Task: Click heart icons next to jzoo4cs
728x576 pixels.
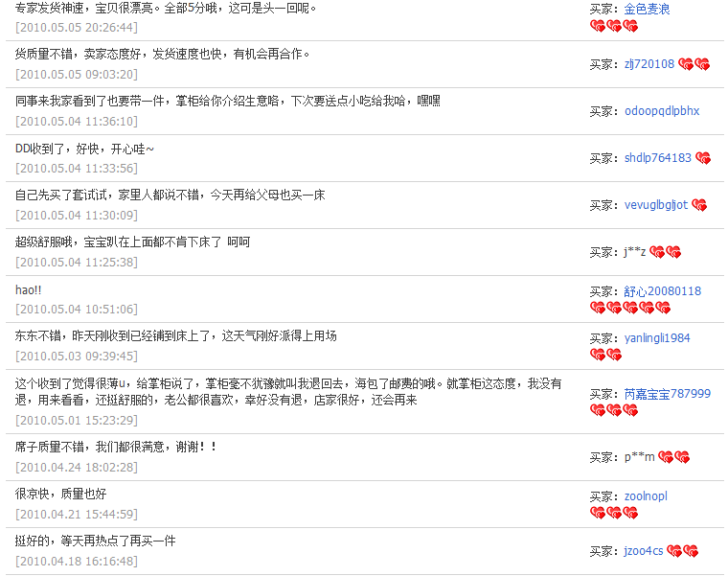Action: (x=682, y=551)
